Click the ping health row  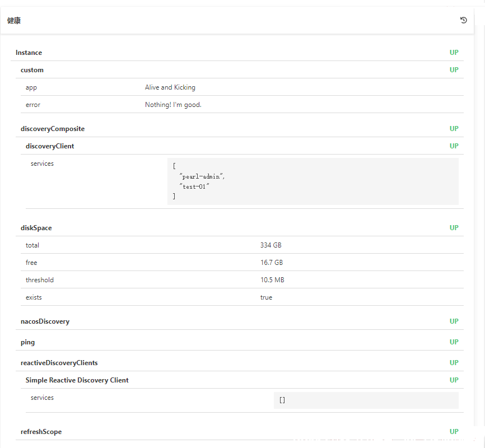[x=240, y=342]
